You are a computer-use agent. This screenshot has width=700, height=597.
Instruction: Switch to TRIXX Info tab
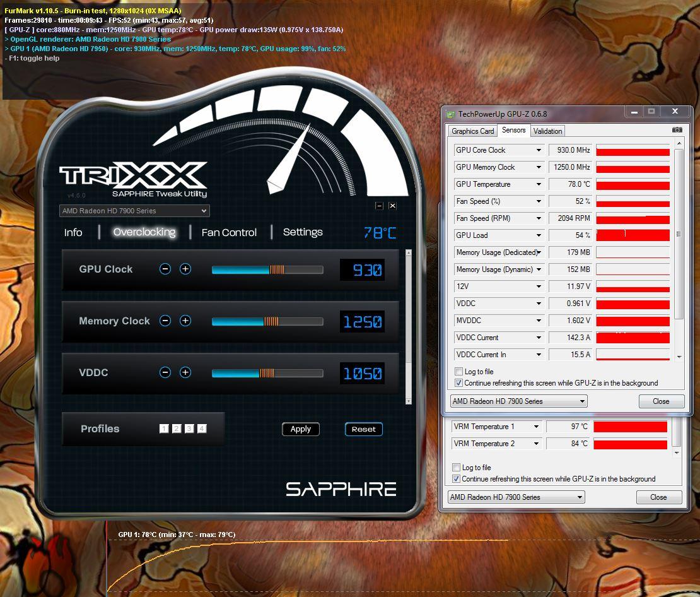73,232
